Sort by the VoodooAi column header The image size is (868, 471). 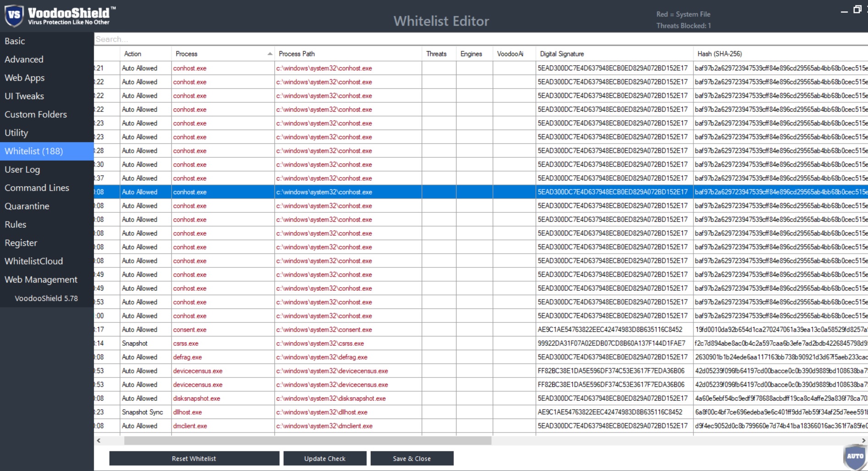point(514,54)
